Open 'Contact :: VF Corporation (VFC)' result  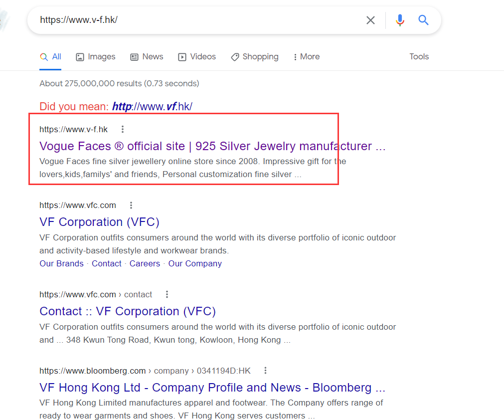[128, 311]
